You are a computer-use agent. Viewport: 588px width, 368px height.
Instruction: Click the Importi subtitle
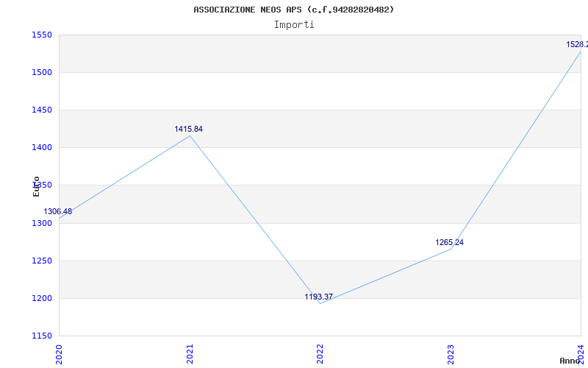[x=294, y=25]
